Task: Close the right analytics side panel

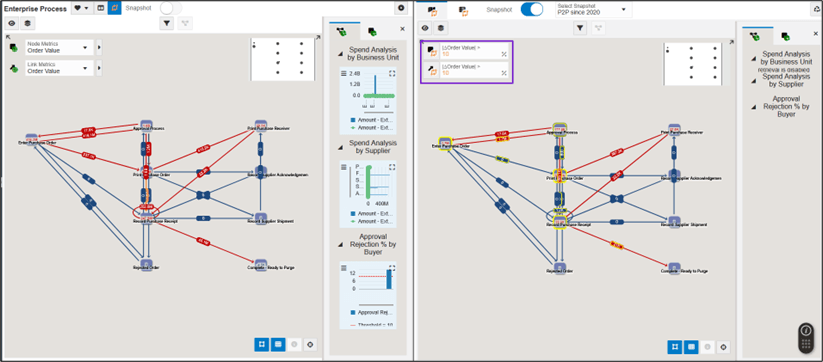Action: tap(816, 34)
